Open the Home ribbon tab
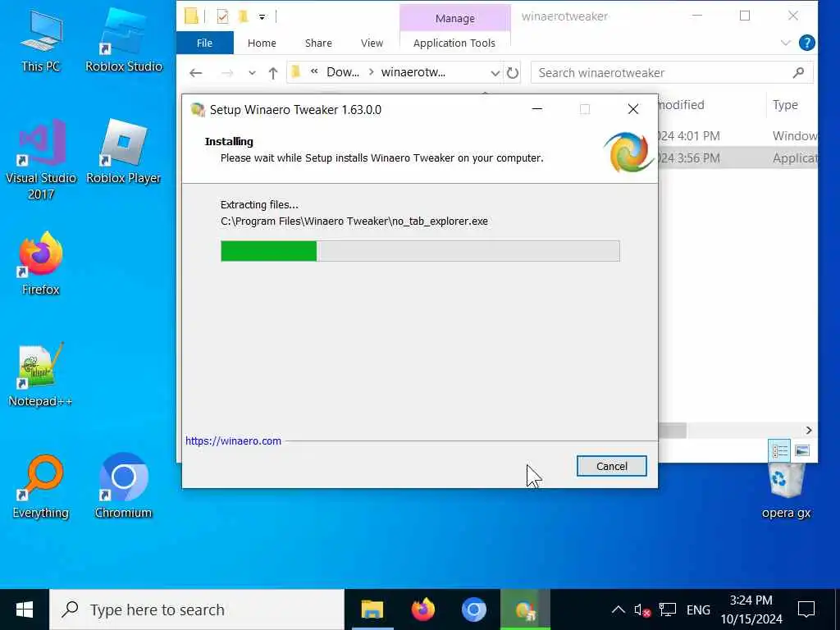Image resolution: width=840 pixels, height=630 pixels. click(x=262, y=43)
